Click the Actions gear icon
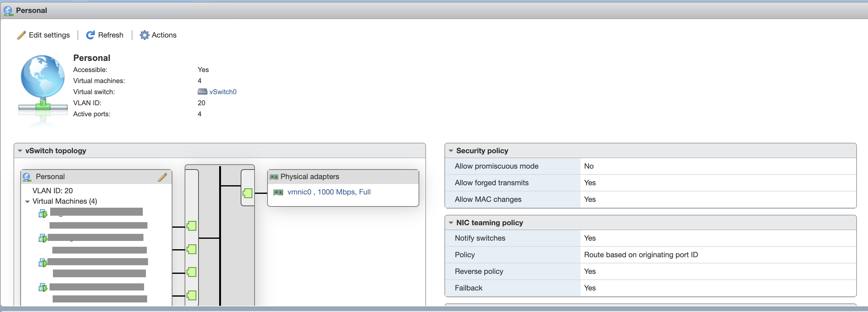This screenshot has width=868, height=312. 144,35
